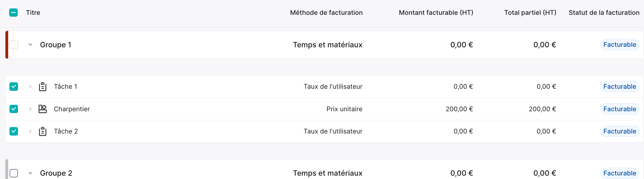Click the Facturable badge on Charpentier row
Image resolution: width=644 pixels, height=179 pixels.
[x=620, y=109]
